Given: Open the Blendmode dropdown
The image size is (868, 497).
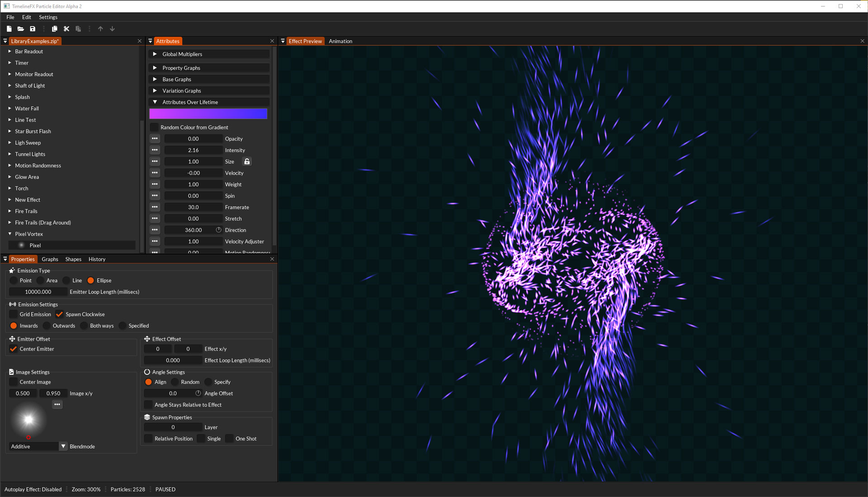Looking at the screenshot, I should pyautogui.click(x=63, y=446).
